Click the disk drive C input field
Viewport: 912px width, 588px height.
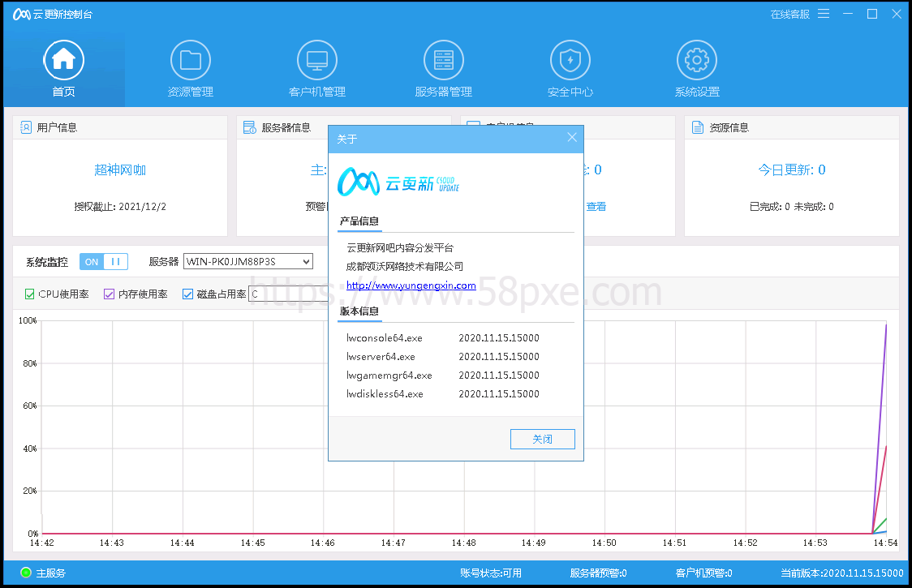point(288,294)
